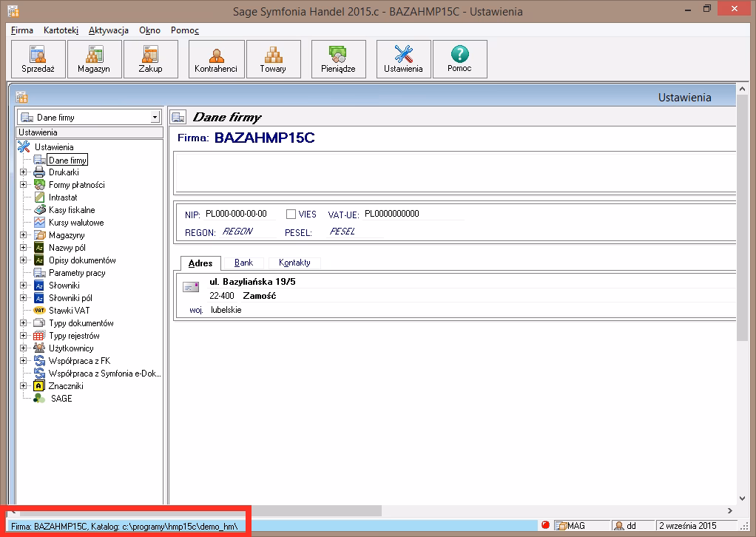Switch to the Bank tab
The width and height of the screenshot is (756, 537).
[x=243, y=263]
